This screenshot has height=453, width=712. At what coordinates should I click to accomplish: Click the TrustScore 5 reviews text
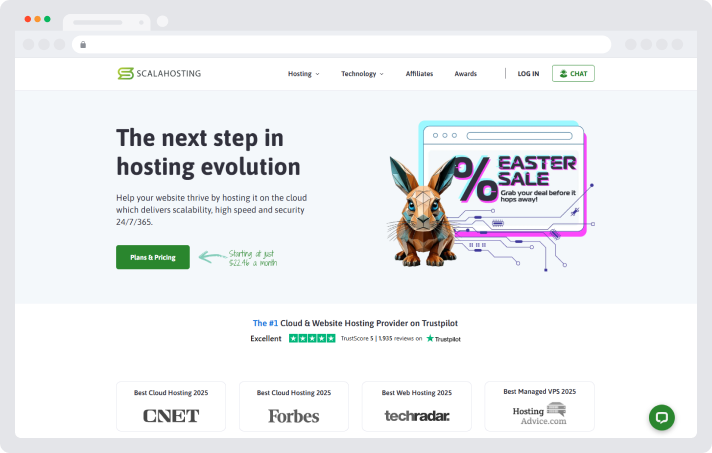coord(381,339)
